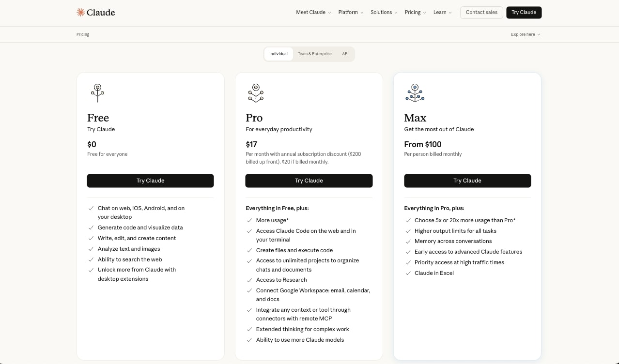Click the Max plan heading
619x364 pixels.
pyautogui.click(x=415, y=118)
